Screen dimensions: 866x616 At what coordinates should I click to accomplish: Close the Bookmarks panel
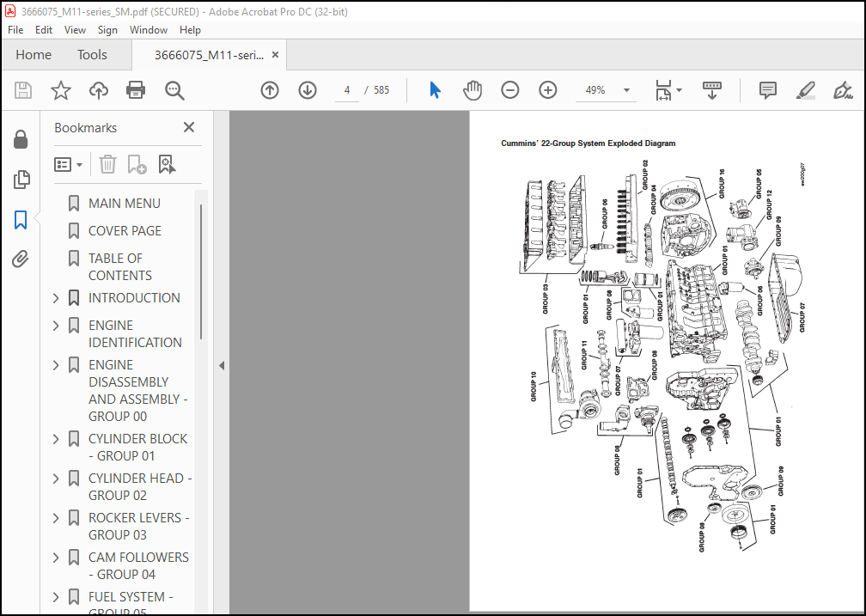tap(189, 128)
